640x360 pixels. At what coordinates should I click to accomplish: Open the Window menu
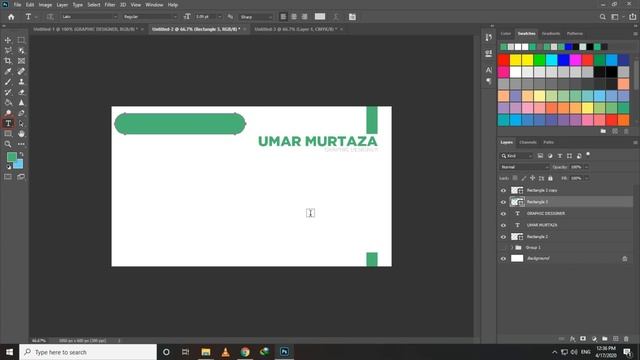(x=154, y=5)
